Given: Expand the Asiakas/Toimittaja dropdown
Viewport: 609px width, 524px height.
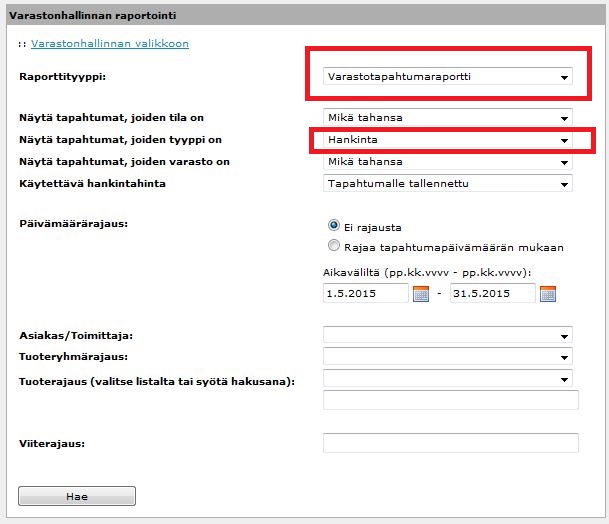Looking at the screenshot, I should [x=449, y=336].
